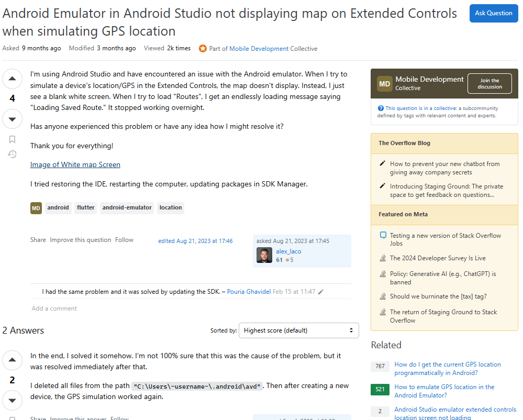Viewport: 523px width, 420px height.
Task: Click alex_laco's reputation score 61
Action: click(x=279, y=260)
